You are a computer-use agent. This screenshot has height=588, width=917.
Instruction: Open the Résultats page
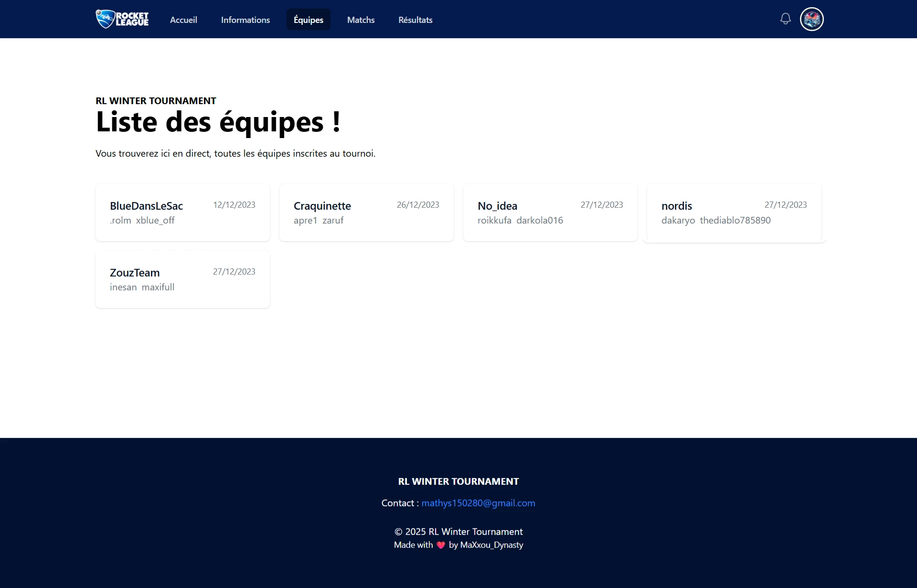point(415,20)
